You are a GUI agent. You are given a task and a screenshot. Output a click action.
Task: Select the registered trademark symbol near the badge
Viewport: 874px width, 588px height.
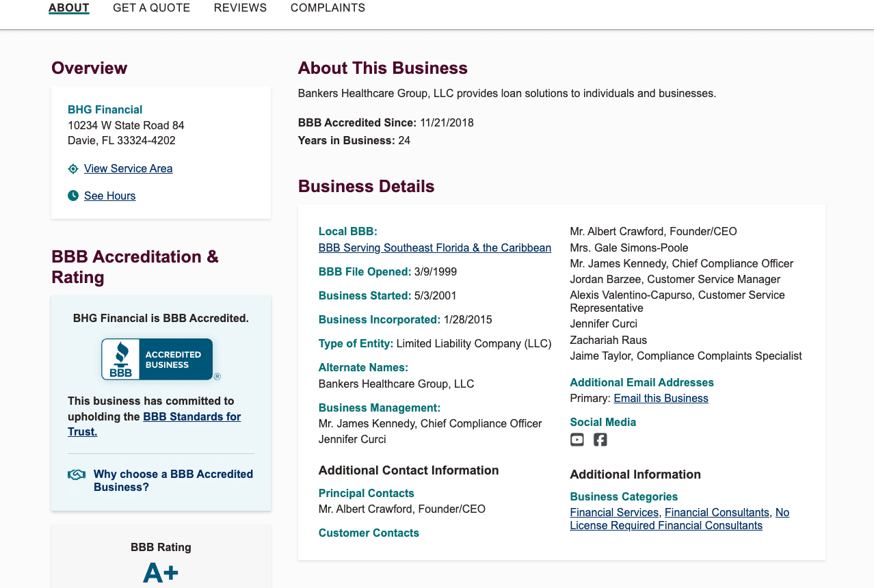[218, 375]
